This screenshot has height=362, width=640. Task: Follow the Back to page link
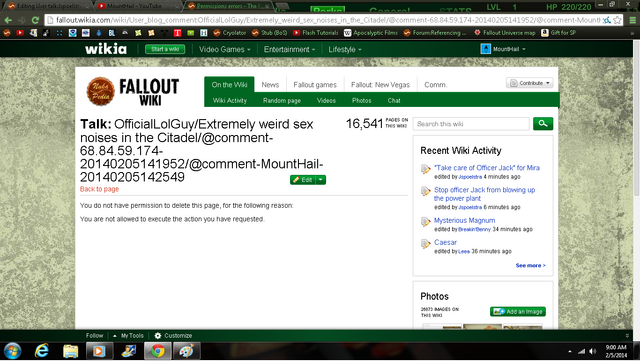99,189
